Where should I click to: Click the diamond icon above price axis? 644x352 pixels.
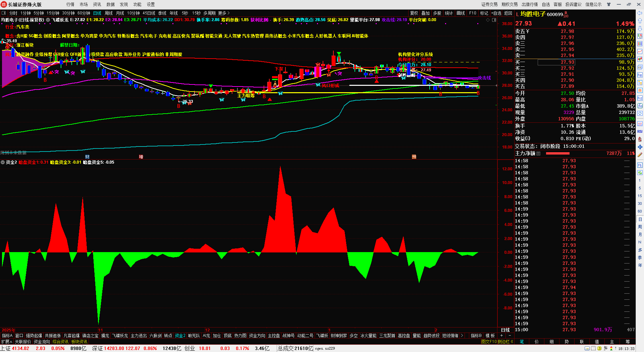(x=488, y=20)
